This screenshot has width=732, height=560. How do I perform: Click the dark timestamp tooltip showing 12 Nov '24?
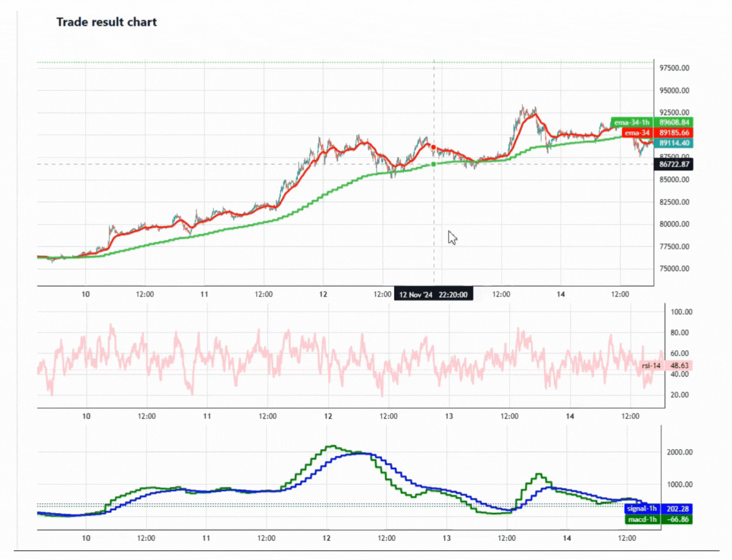tap(433, 294)
